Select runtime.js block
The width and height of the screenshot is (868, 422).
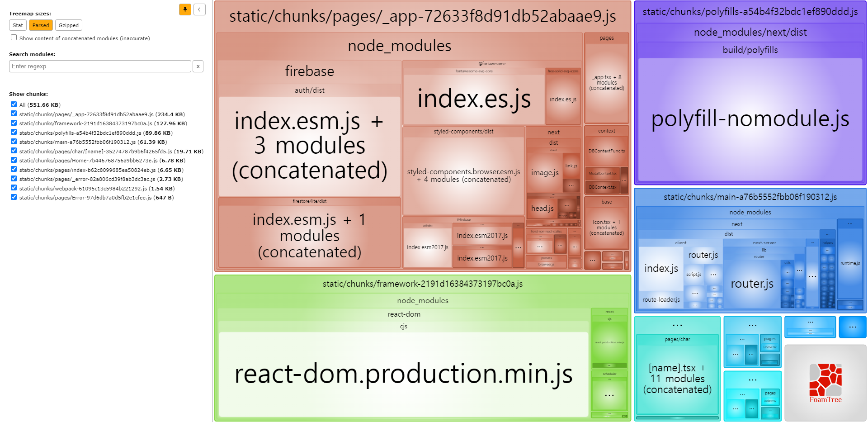tap(850, 263)
